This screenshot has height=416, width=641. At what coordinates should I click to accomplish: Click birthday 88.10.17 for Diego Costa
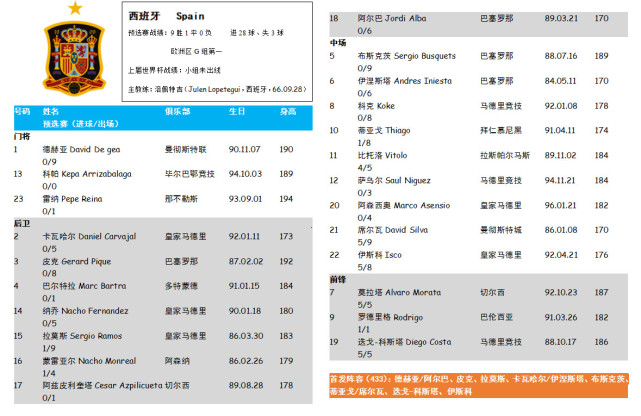click(x=560, y=342)
